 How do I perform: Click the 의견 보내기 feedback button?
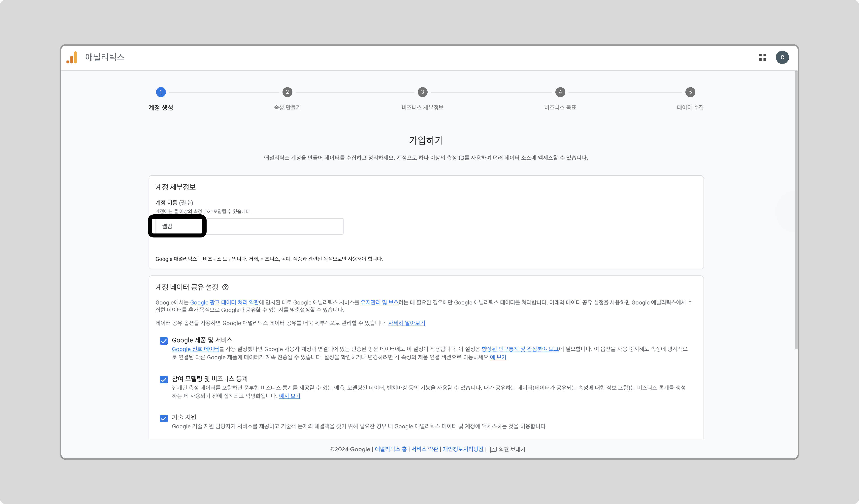click(x=507, y=449)
